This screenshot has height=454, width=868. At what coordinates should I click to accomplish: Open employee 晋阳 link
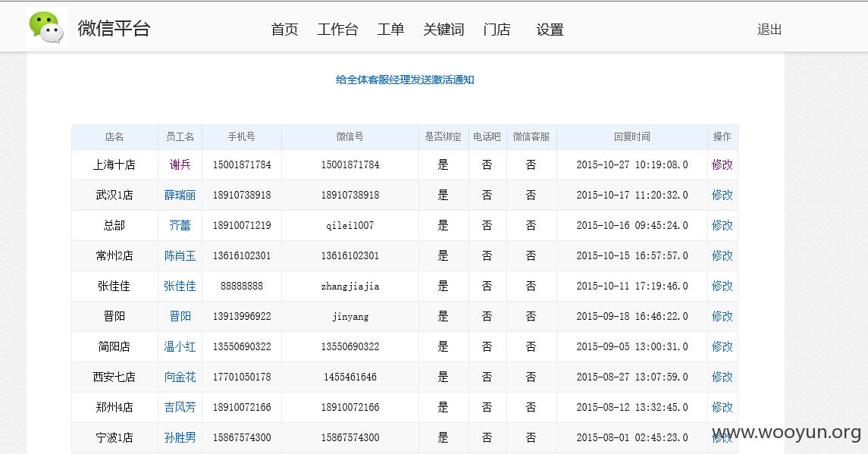point(180,316)
